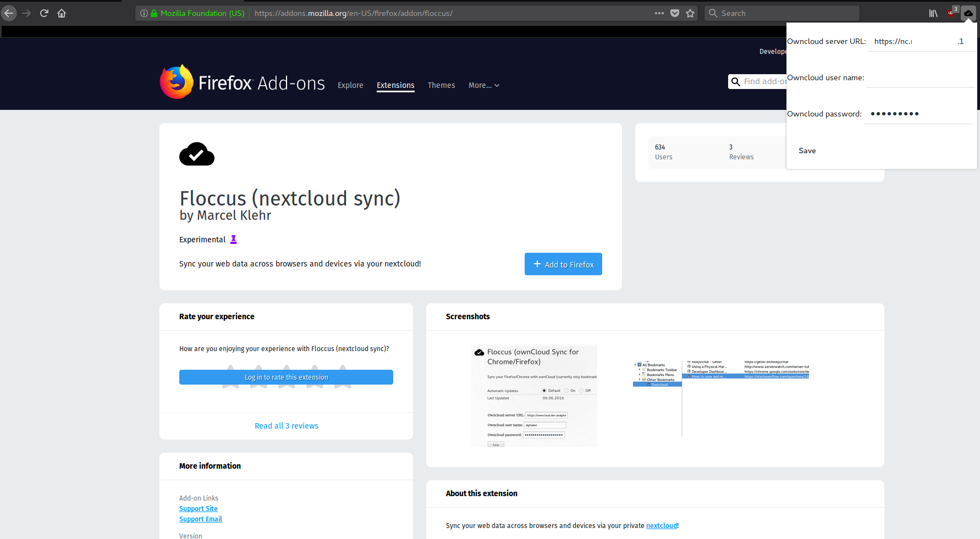Viewport: 980px width, 539px height.
Task: Focus the Owncloud password field
Action: point(918,114)
